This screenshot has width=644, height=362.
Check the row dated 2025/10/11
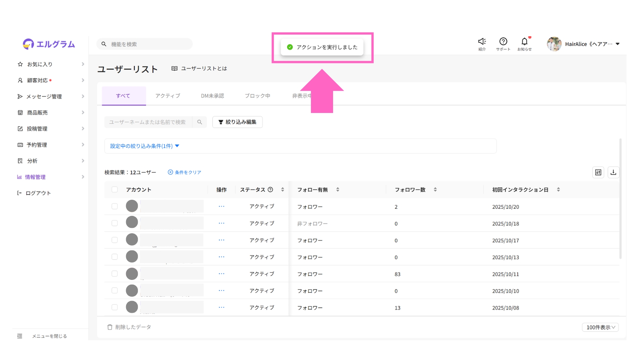point(115,274)
